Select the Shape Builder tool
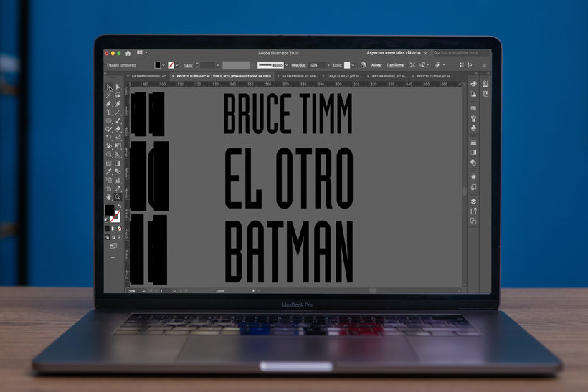The image size is (588, 392). 109,154
